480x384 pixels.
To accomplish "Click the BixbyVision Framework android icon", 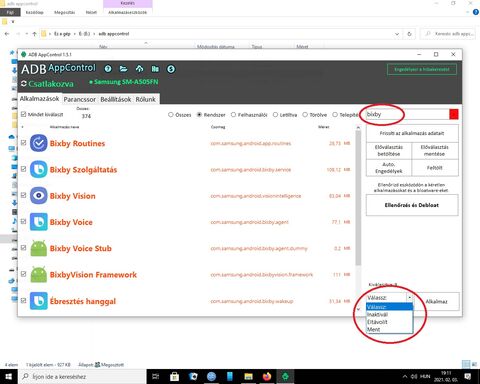I will [39, 275].
